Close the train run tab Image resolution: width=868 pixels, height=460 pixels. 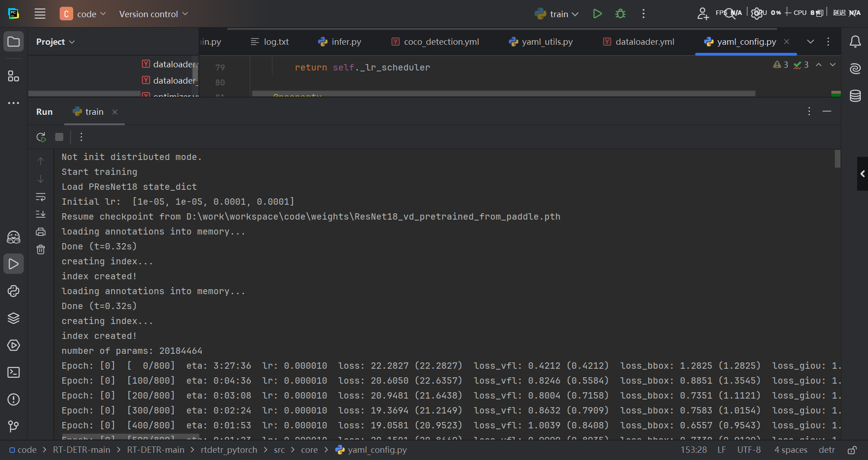pos(115,112)
